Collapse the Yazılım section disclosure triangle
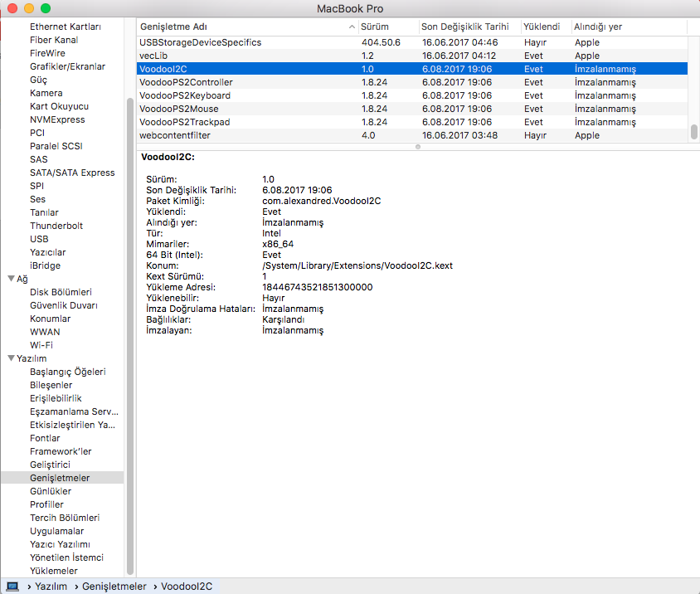Image resolution: width=700 pixels, height=594 pixels. (11, 358)
